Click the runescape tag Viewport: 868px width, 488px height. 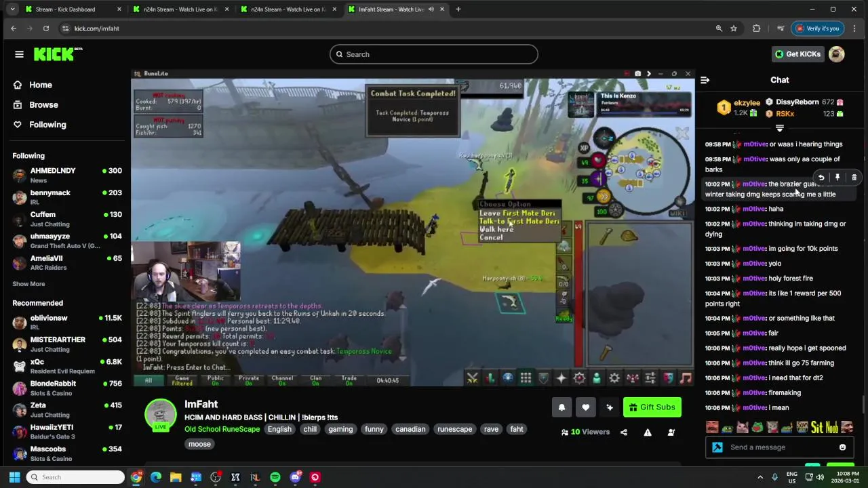[454, 429]
